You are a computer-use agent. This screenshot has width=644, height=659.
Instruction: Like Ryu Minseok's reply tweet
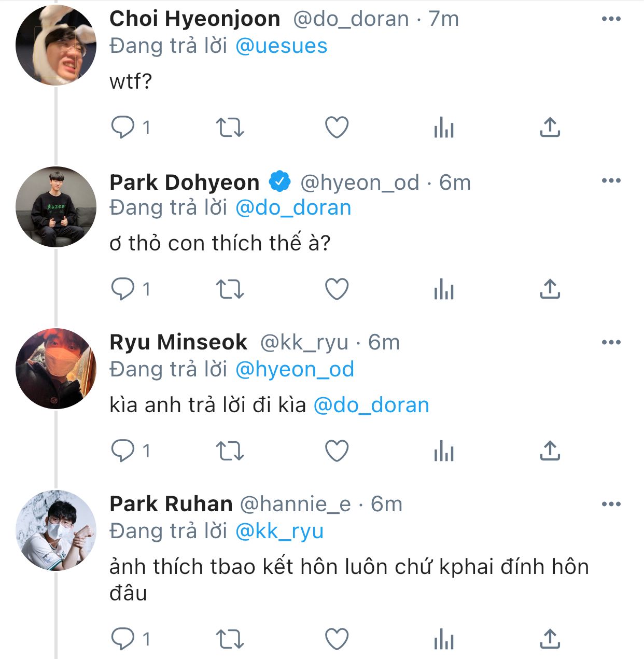(x=337, y=451)
